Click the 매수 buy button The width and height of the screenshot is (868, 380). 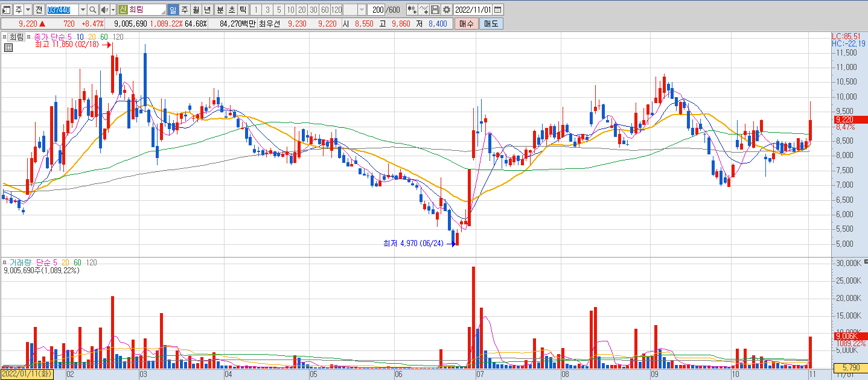[467, 24]
